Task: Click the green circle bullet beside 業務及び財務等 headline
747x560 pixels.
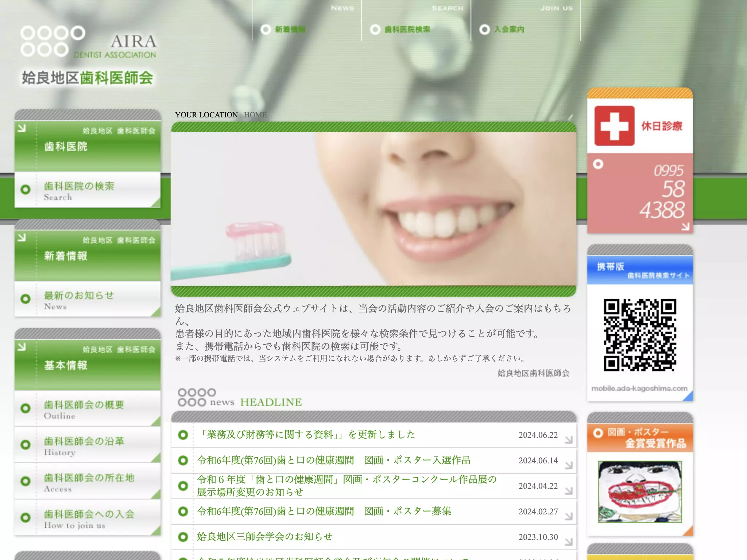Action: click(183, 435)
